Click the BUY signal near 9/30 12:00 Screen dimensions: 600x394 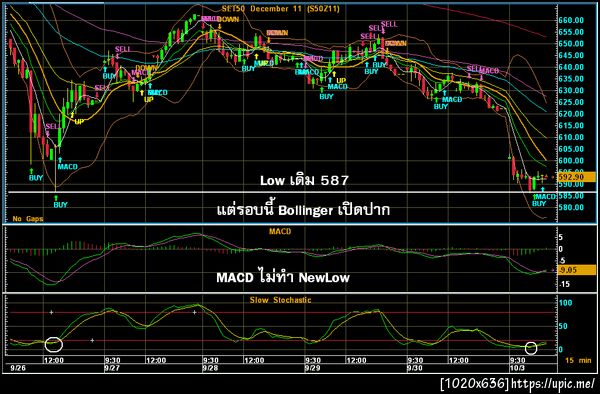pyautogui.click(x=440, y=106)
